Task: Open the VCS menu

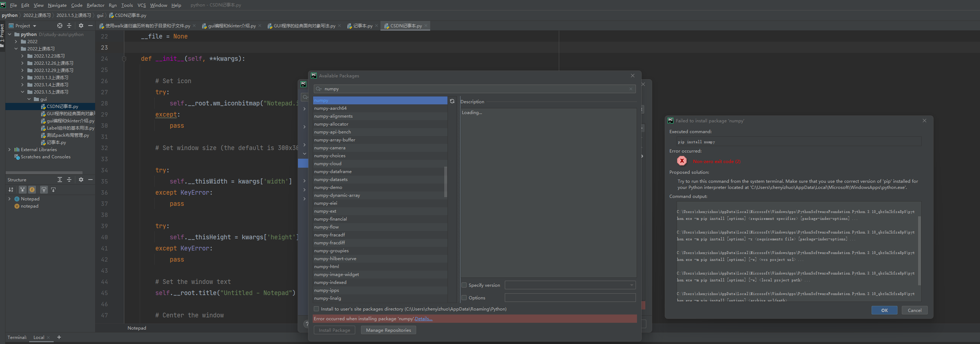Action: click(x=142, y=5)
